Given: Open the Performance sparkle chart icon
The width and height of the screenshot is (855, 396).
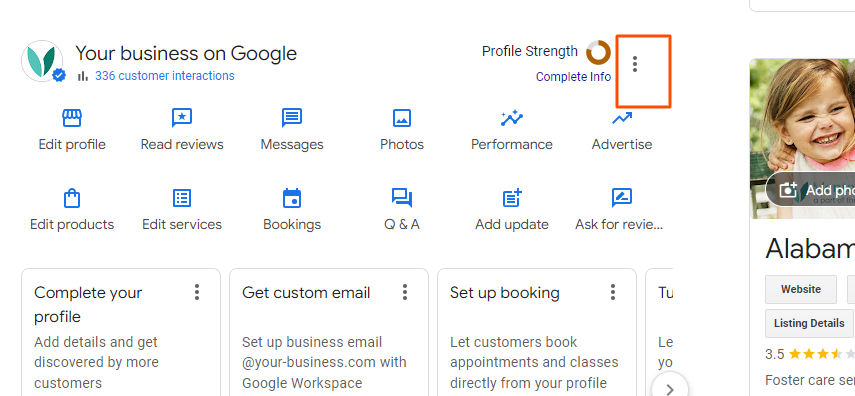Looking at the screenshot, I should (x=512, y=118).
